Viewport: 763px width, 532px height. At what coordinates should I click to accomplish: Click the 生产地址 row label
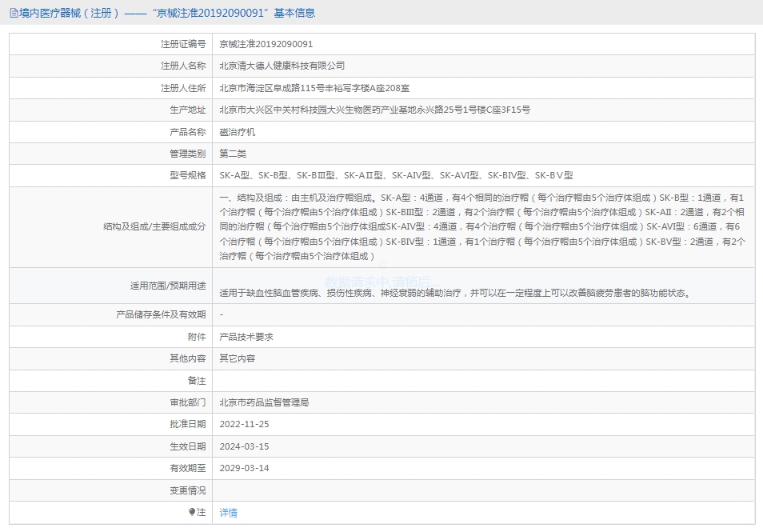click(x=188, y=110)
